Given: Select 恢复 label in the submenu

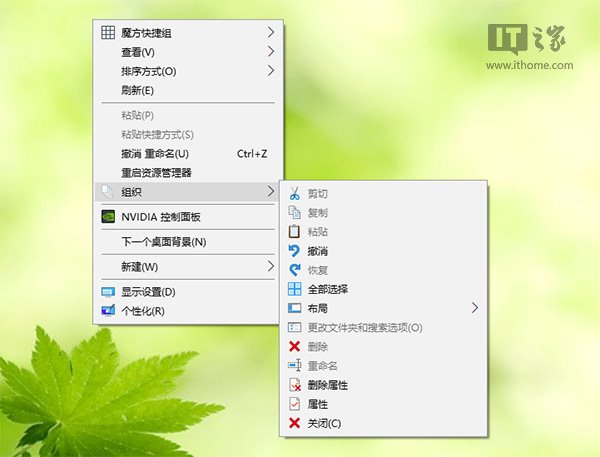Looking at the screenshot, I should (x=318, y=270).
